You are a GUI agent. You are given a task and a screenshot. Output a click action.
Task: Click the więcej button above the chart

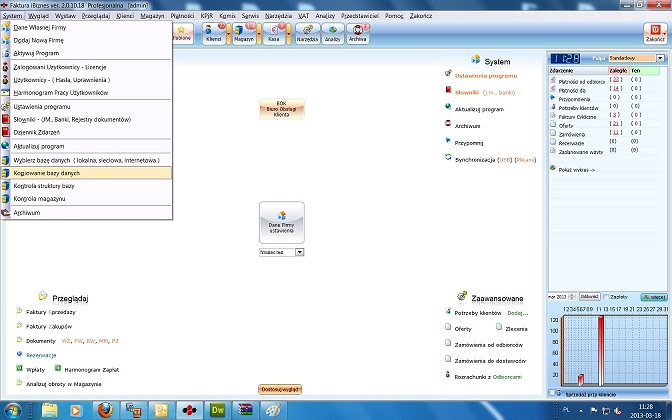pyautogui.click(x=654, y=297)
